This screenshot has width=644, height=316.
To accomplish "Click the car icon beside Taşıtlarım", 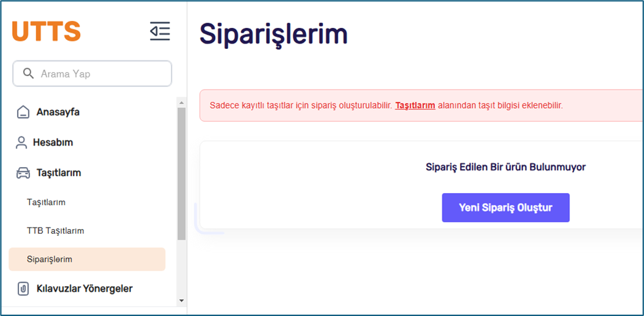I will [23, 173].
